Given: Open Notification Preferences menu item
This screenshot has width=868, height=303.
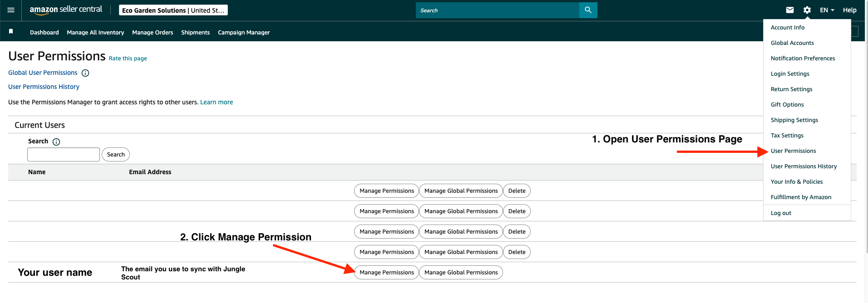Looking at the screenshot, I should coord(803,59).
